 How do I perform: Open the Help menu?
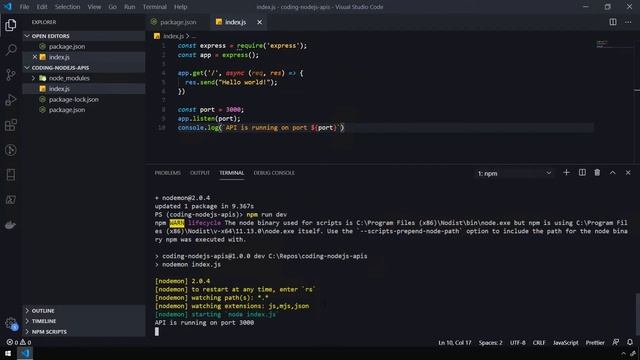tap(180, 7)
